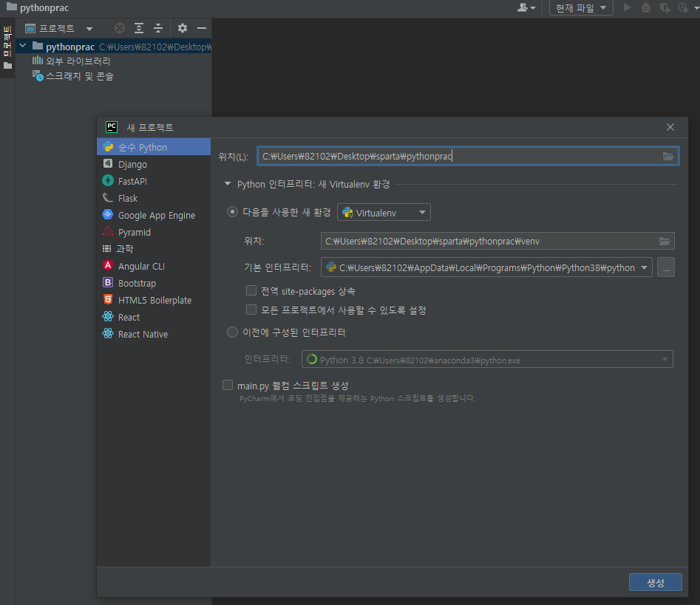Collapse the pythonprac root folder node
Viewport: 700px width, 605px height.
pos(23,46)
